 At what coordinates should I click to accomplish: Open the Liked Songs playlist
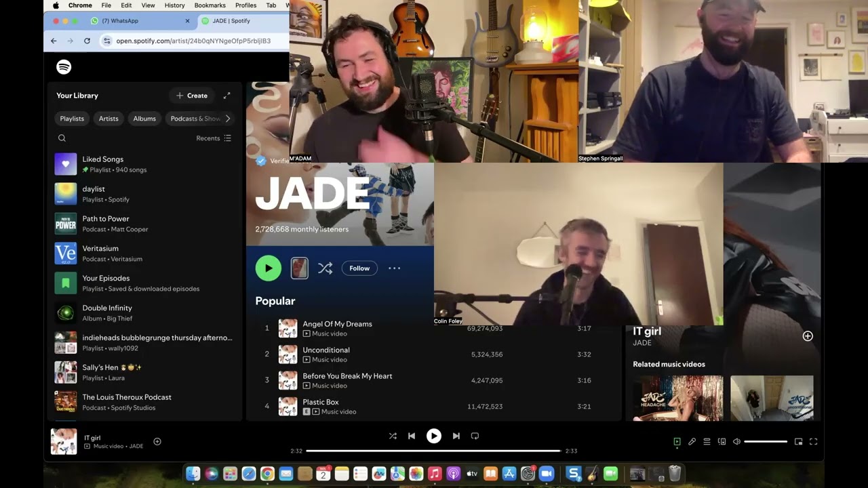click(144, 164)
